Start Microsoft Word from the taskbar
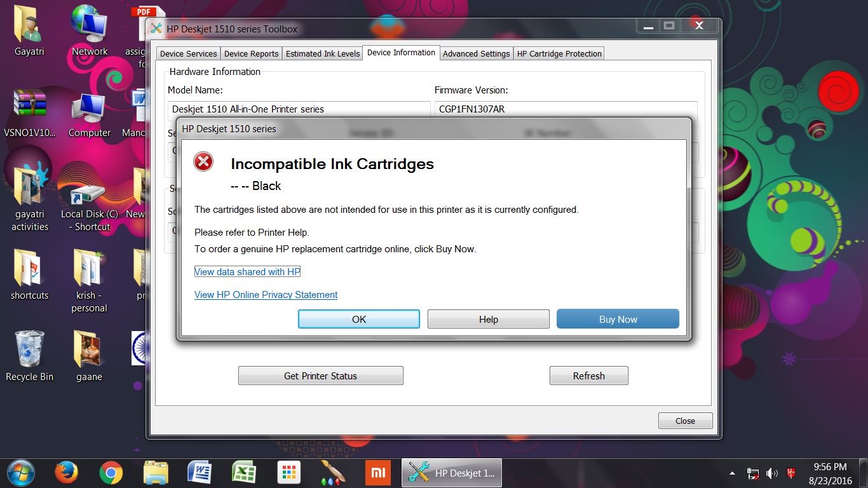This screenshot has height=488, width=868. pyautogui.click(x=200, y=473)
